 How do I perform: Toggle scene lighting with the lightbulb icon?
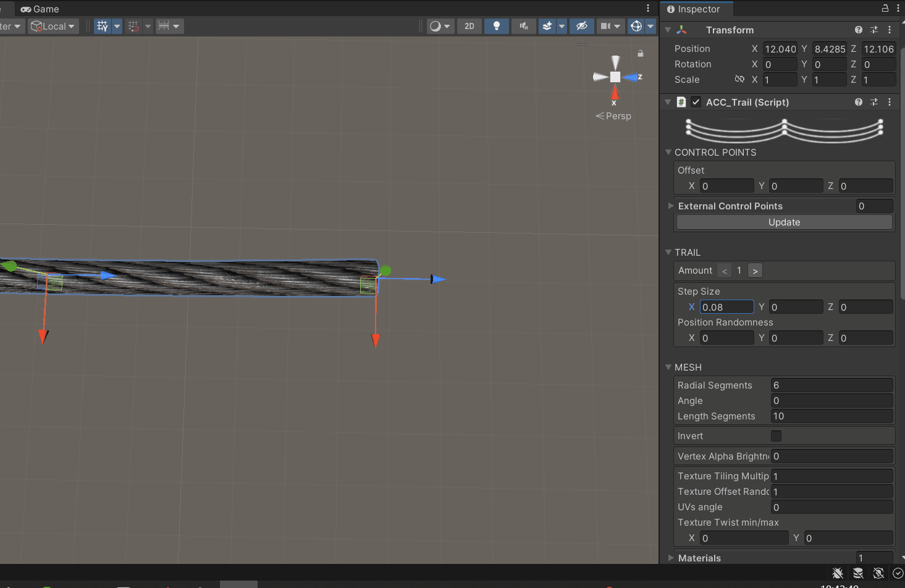pos(496,26)
